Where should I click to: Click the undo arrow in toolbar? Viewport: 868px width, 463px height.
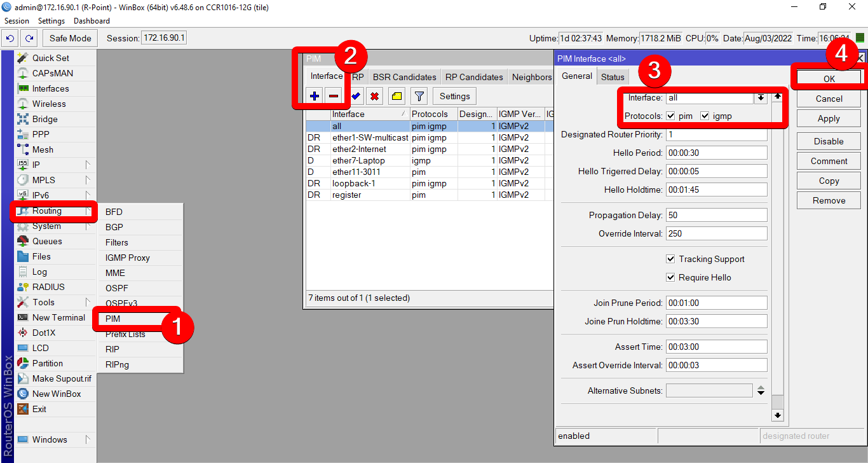point(10,38)
